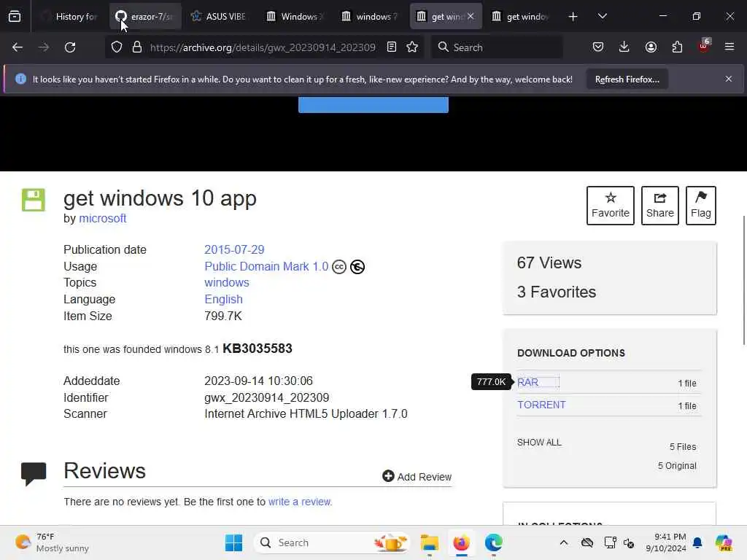Click the 2015-07-29 publication date link

pos(234,249)
